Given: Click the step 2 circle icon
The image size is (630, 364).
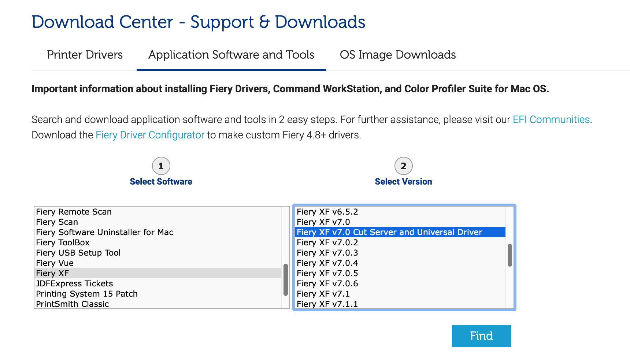Looking at the screenshot, I should click(x=403, y=166).
